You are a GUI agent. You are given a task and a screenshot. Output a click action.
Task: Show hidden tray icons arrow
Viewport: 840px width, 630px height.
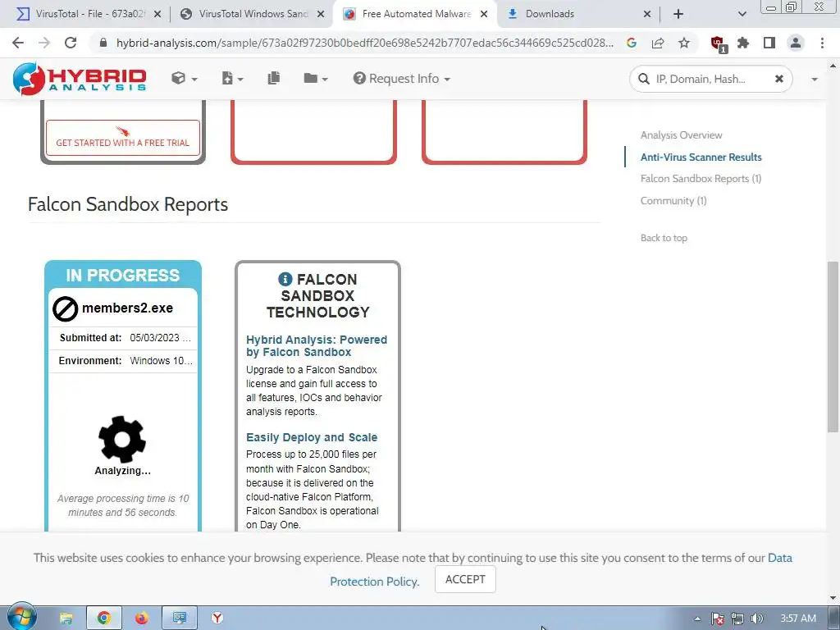coord(697,619)
